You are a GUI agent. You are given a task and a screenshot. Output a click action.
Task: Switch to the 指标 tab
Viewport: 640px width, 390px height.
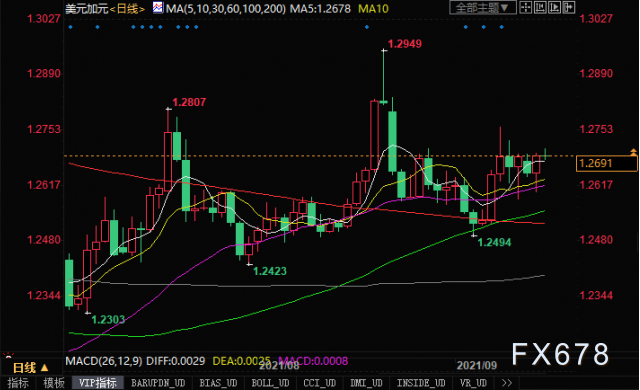(x=18, y=383)
